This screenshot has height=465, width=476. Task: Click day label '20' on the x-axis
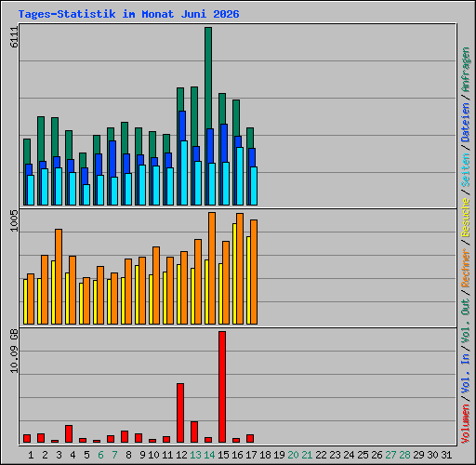click(293, 455)
